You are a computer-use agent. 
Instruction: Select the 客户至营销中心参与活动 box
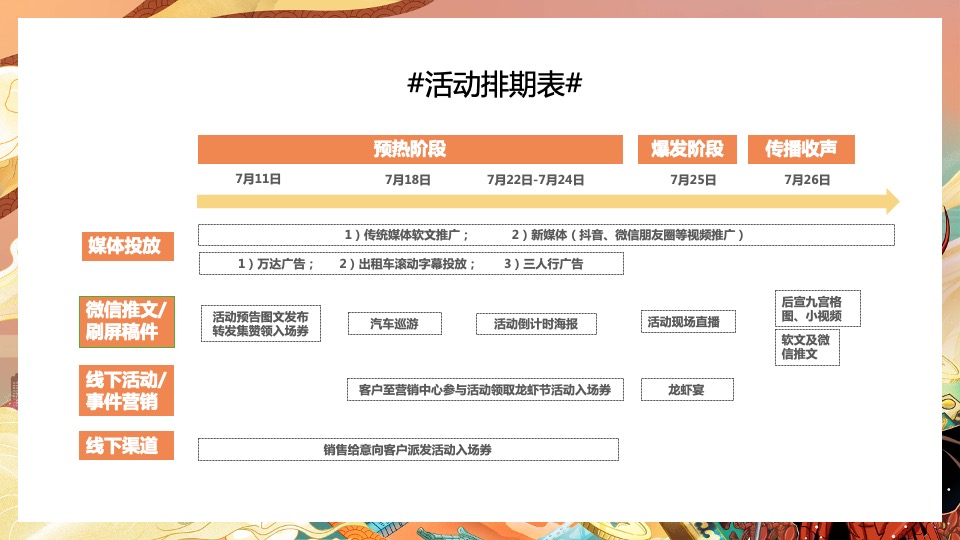click(486, 390)
